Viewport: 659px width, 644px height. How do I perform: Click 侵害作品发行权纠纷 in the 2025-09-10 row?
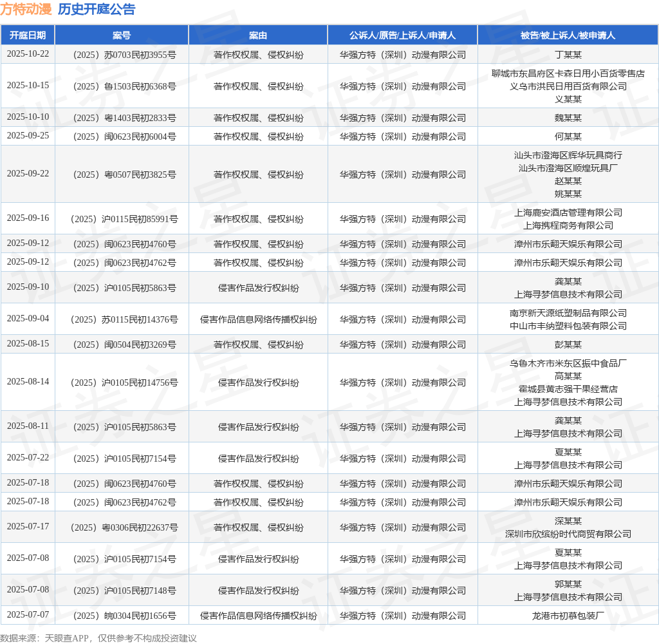click(x=258, y=288)
